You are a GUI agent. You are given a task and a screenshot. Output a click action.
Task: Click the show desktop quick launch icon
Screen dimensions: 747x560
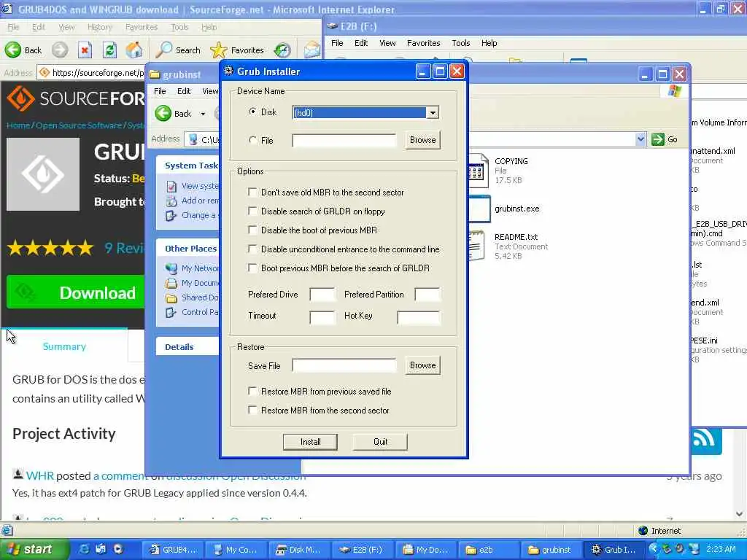pos(101,550)
